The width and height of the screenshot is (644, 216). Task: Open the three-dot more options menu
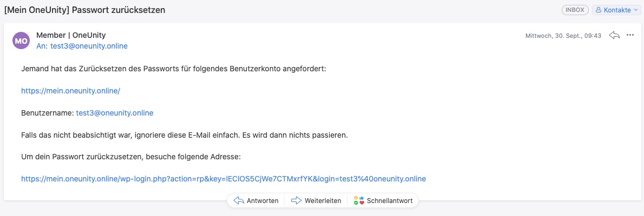coord(630,35)
